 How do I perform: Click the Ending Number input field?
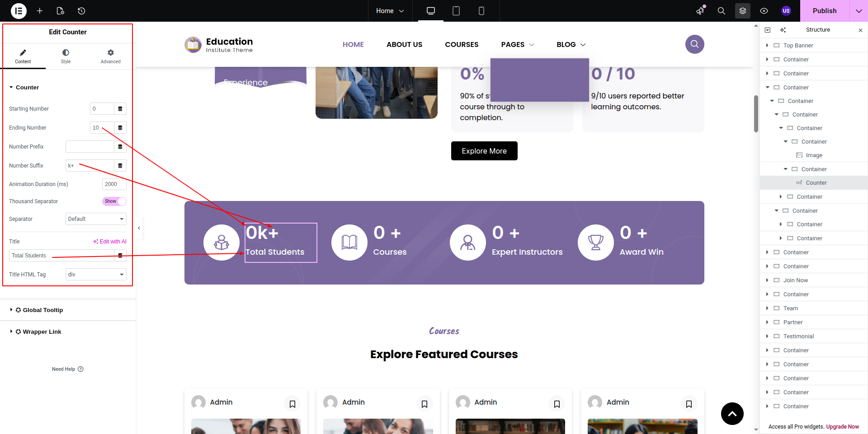click(102, 128)
